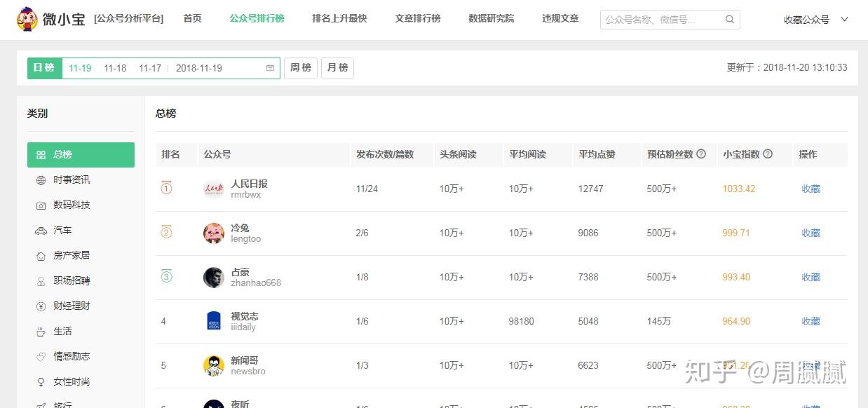
Task: Click the 微小宝 logo icon
Action: pyautogui.click(x=27, y=19)
